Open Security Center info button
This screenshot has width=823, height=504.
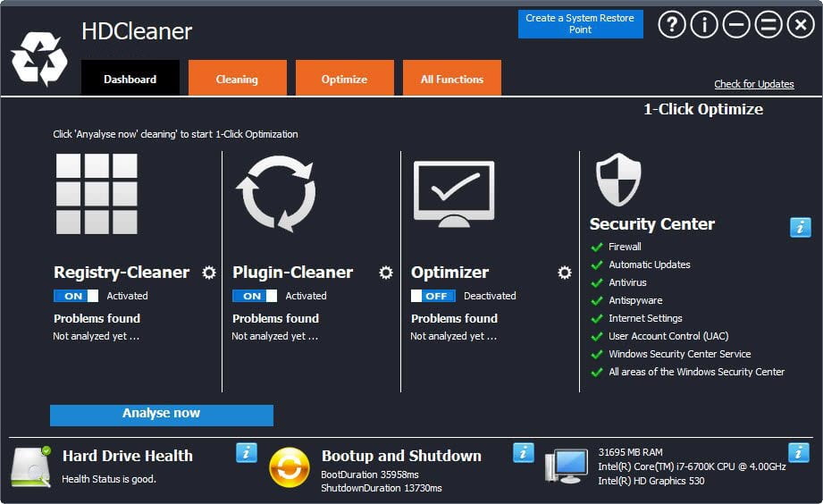[800, 227]
